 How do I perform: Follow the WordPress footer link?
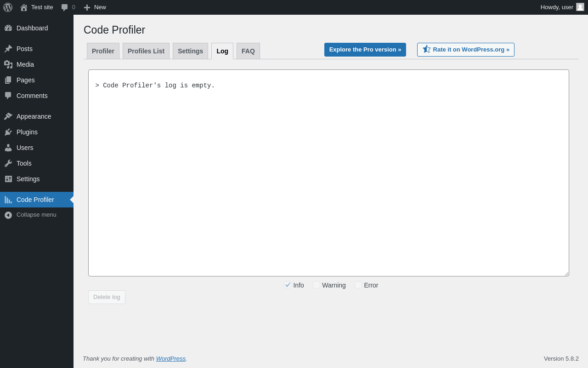[x=171, y=358]
